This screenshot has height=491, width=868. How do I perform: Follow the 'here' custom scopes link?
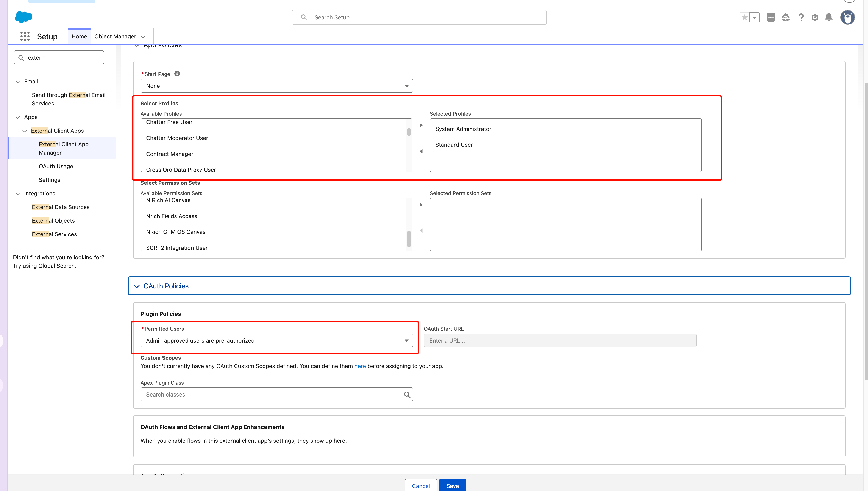(x=360, y=366)
